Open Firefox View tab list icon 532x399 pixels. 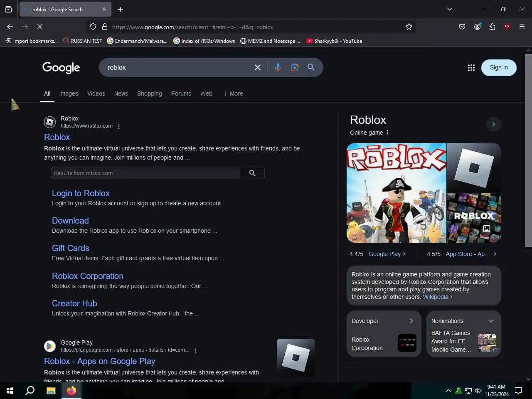click(8, 9)
